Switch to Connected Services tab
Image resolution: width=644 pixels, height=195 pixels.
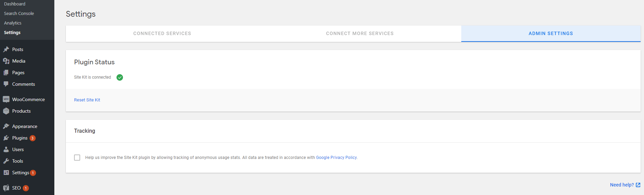coord(162,33)
